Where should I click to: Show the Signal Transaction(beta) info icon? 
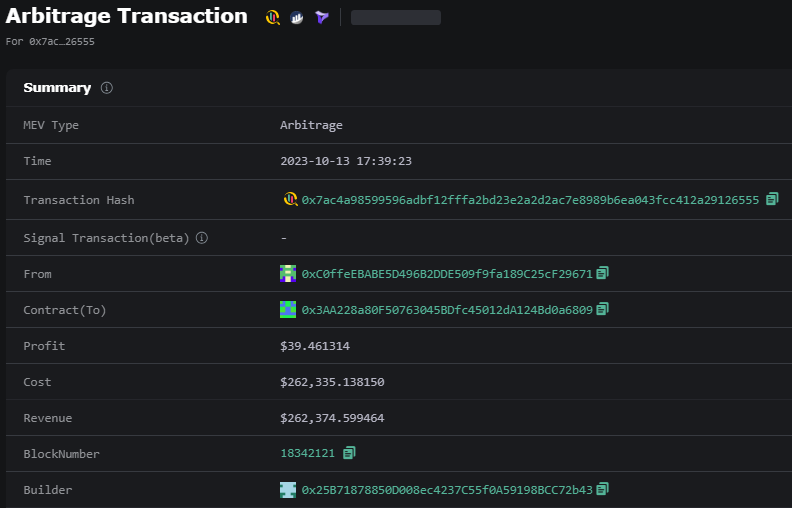click(202, 238)
